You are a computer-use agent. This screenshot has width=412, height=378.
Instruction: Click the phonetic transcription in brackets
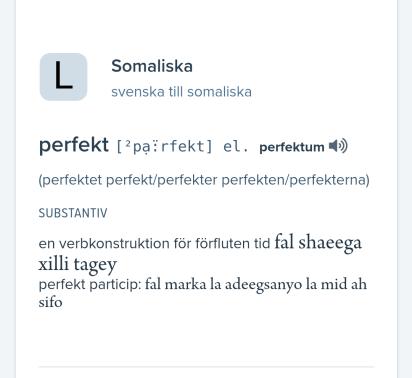(x=164, y=146)
